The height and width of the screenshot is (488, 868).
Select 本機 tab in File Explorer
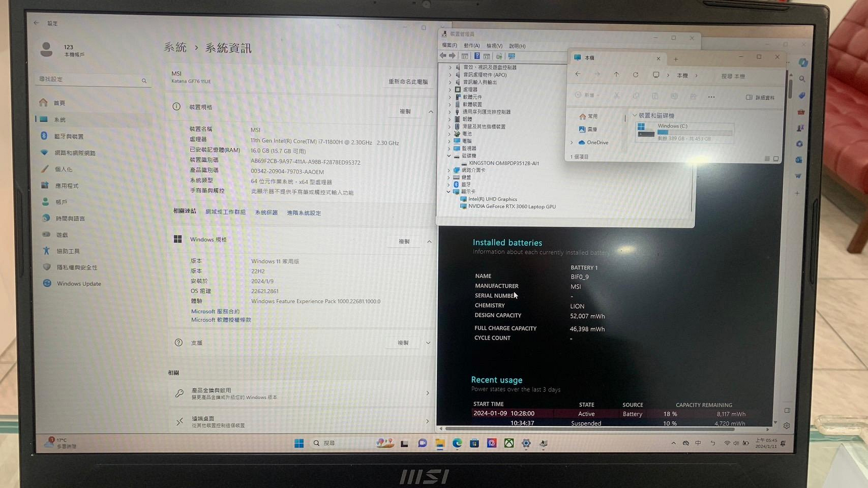click(617, 58)
